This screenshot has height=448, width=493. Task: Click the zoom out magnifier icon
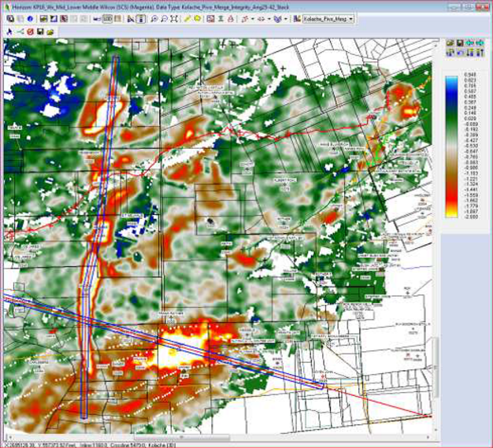coord(165,19)
